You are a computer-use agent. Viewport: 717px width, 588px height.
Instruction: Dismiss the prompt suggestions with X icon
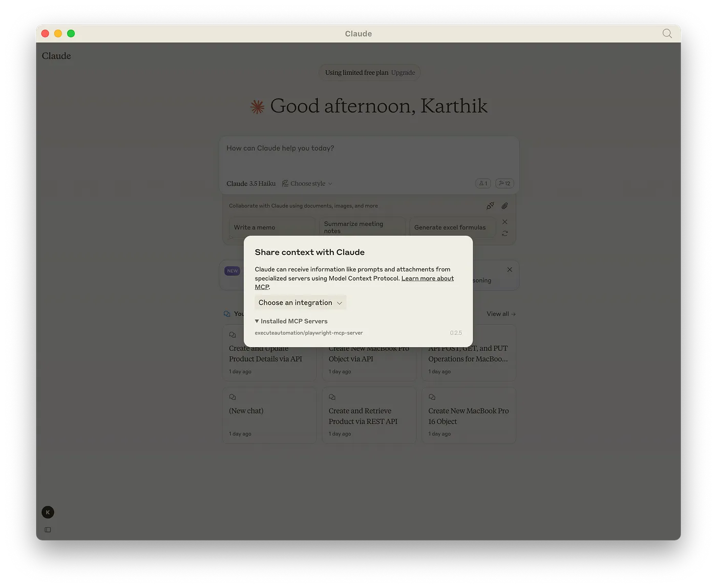(505, 222)
